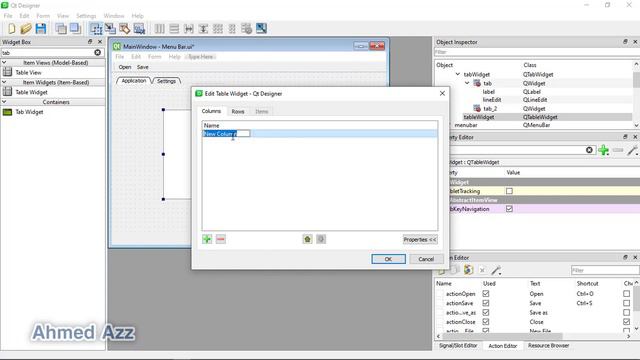Switch to the Columns tab
Image resolution: width=640 pixels, height=360 pixels.
point(211,111)
